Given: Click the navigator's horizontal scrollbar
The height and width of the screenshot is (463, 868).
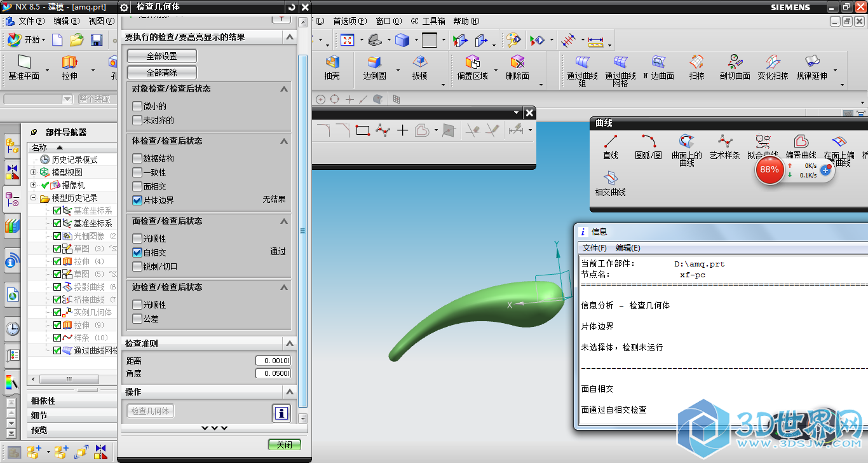Looking at the screenshot, I should click(69, 379).
